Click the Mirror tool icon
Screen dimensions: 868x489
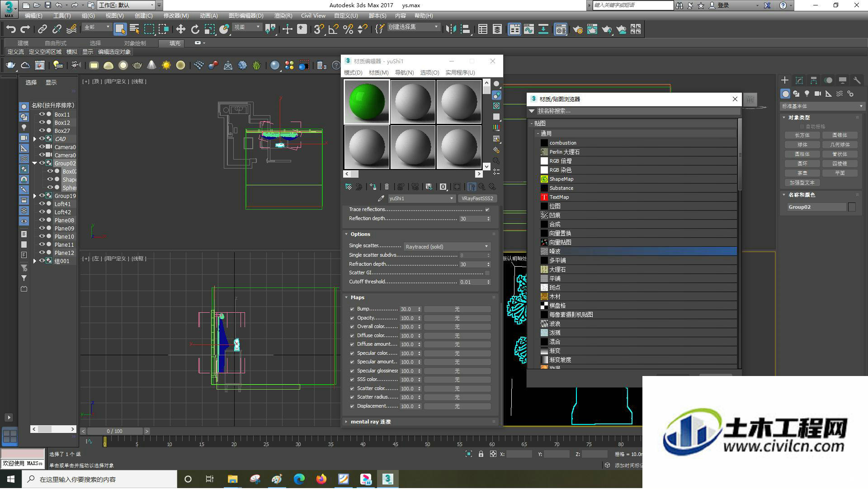[451, 29]
